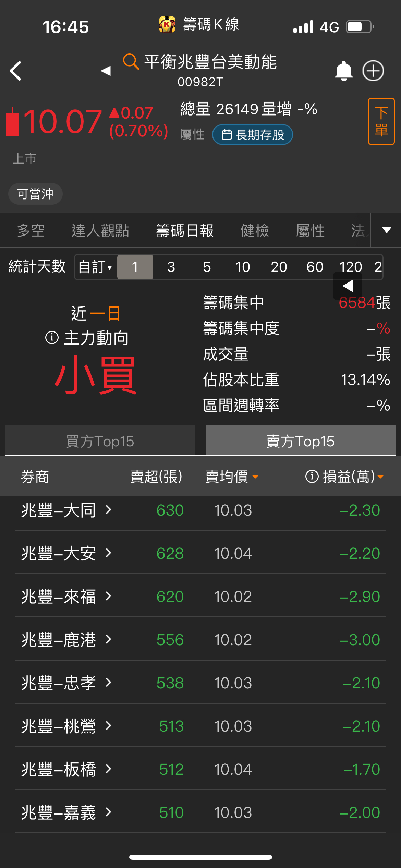Tap the 長期存股 attribute tag
This screenshot has height=868, width=401.
(x=253, y=134)
